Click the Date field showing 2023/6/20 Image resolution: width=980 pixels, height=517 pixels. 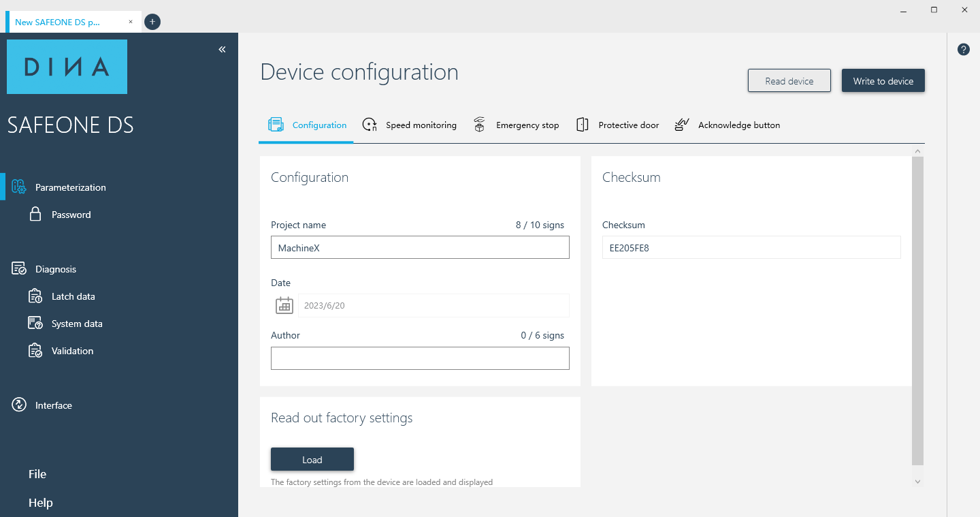pos(434,305)
